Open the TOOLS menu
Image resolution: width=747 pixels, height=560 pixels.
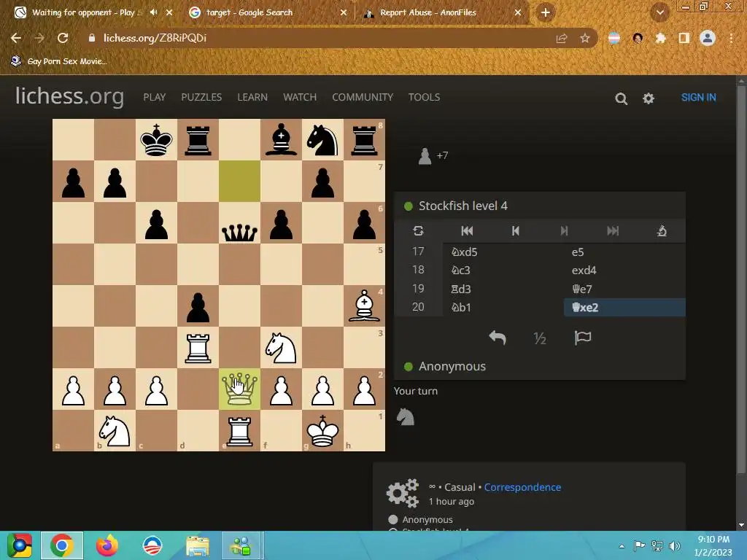click(424, 97)
